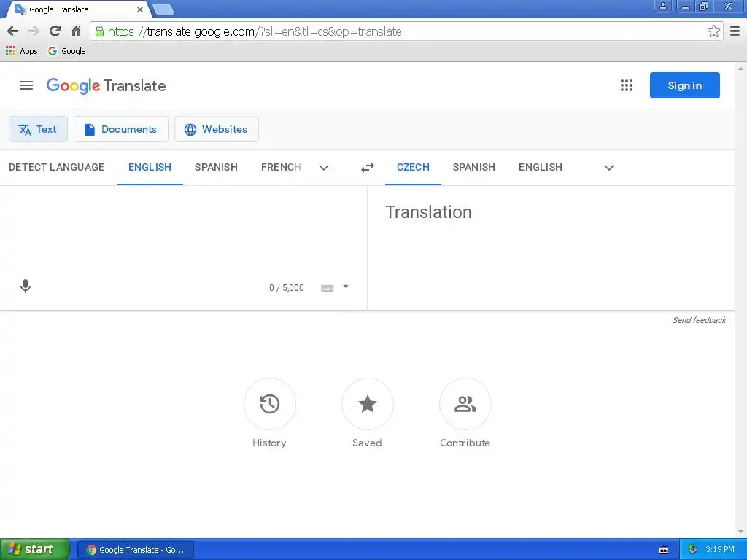Viewport: 747px width, 560px height.
Task: Switch to Websites translation mode
Action: pyautogui.click(x=216, y=129)
